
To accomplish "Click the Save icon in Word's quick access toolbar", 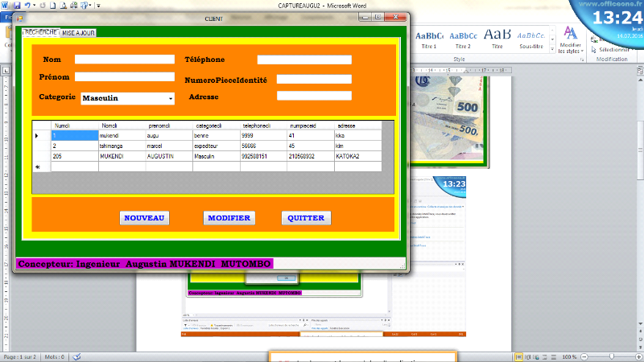I will pyautogui.click(x=17, y=6).
